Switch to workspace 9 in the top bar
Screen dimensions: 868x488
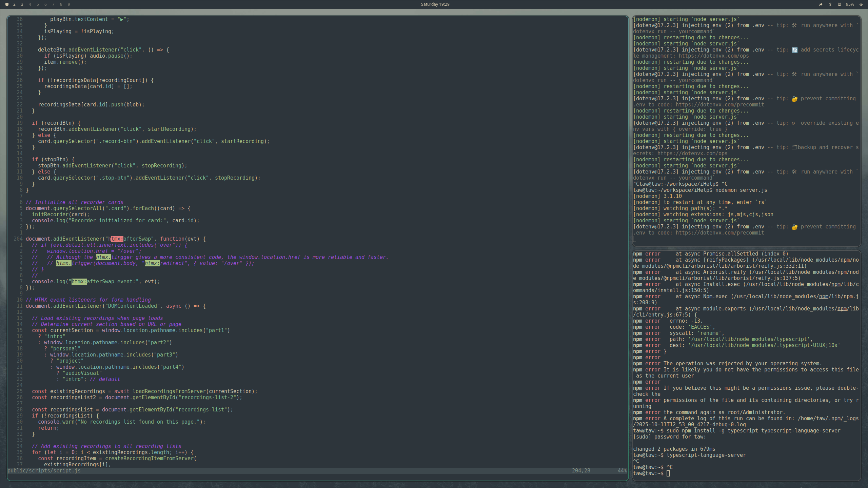pos(69,4)
